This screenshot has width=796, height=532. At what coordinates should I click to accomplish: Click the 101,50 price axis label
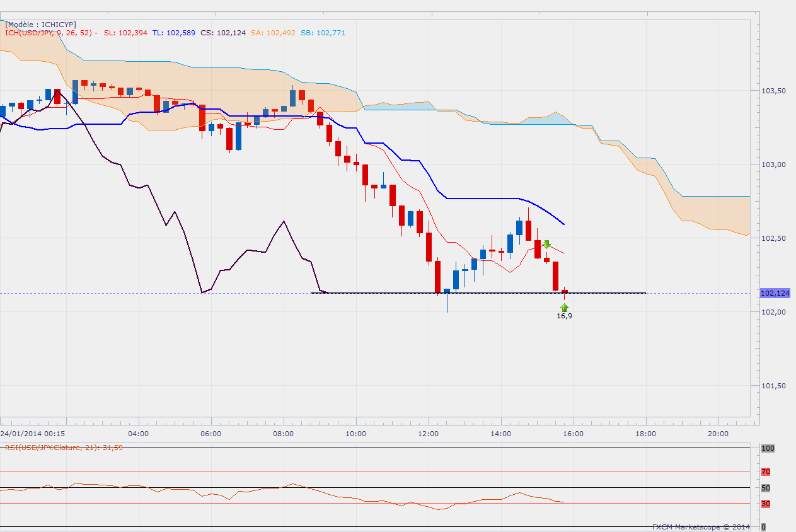774,386
